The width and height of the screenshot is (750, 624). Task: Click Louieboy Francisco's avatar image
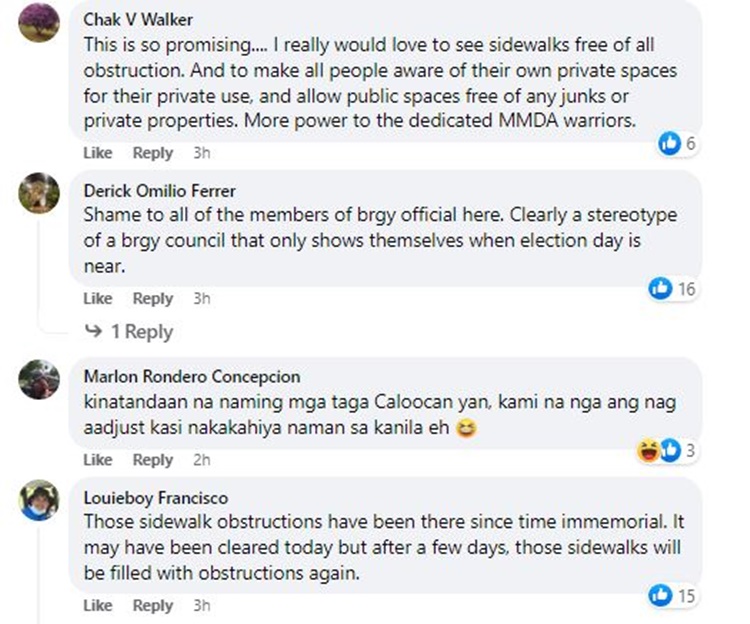point(39,500)
